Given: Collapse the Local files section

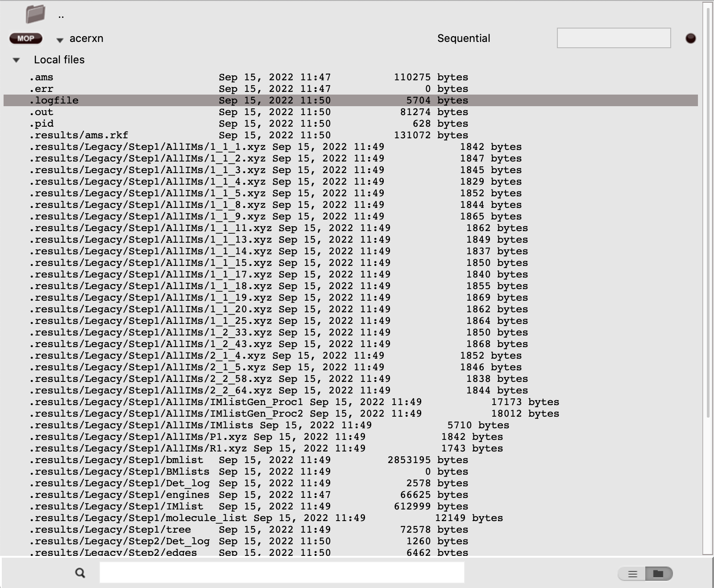Looking at the screenshot, I should point(17,59).
